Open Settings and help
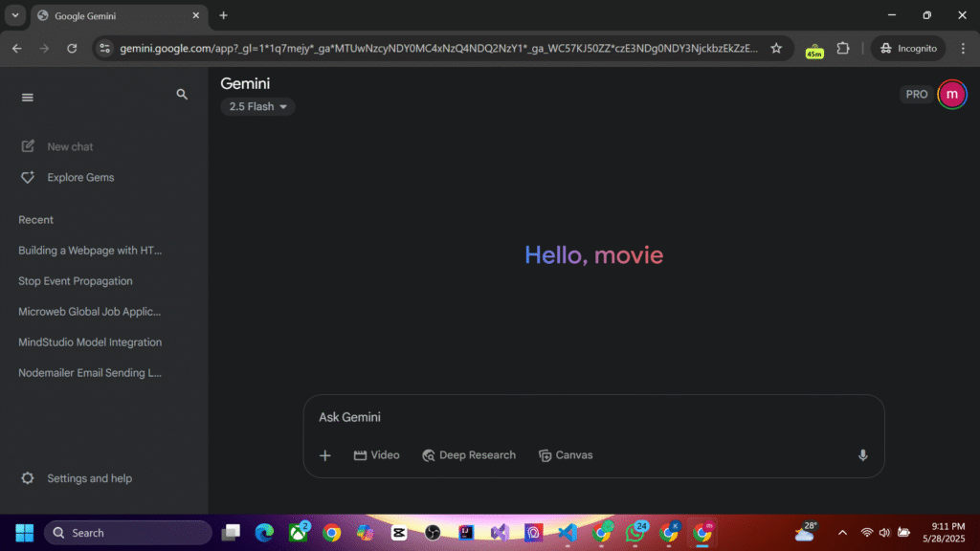The width and height of the screenshot is (980, 551). 77,478
